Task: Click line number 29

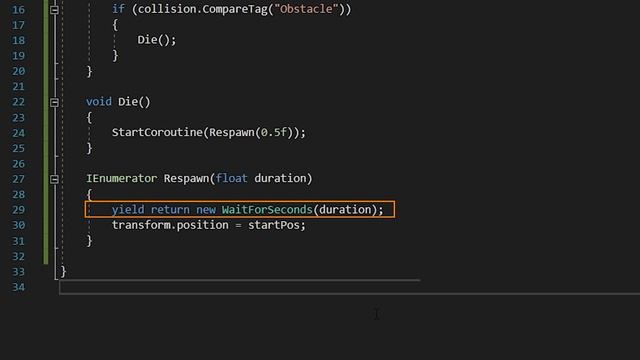Action: tap(18, 210)
